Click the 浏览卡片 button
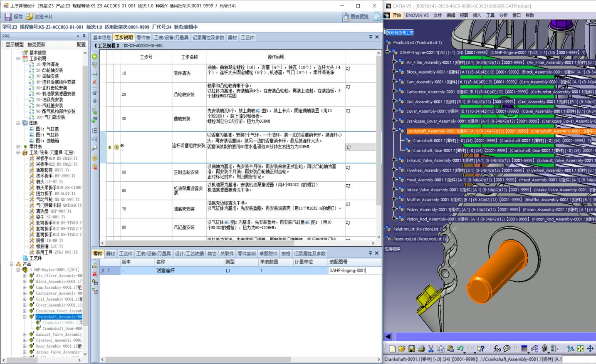 click(x=39, y=17)
